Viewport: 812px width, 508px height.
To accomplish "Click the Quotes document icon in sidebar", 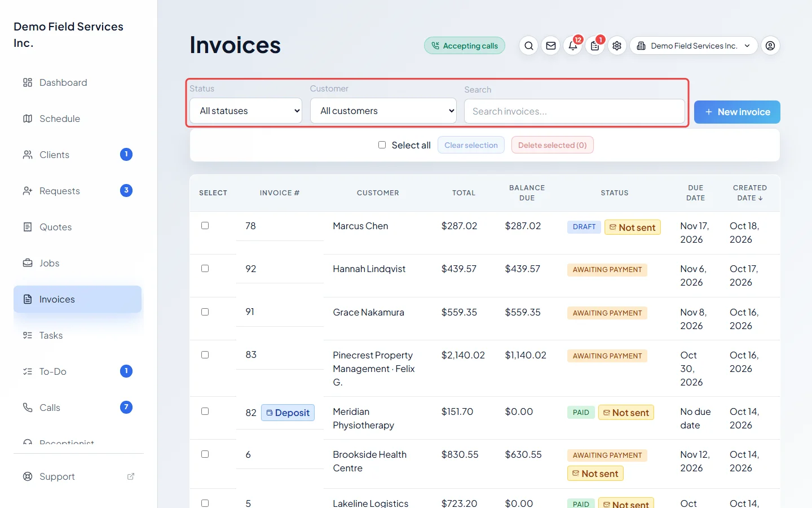I will [28, 227].
